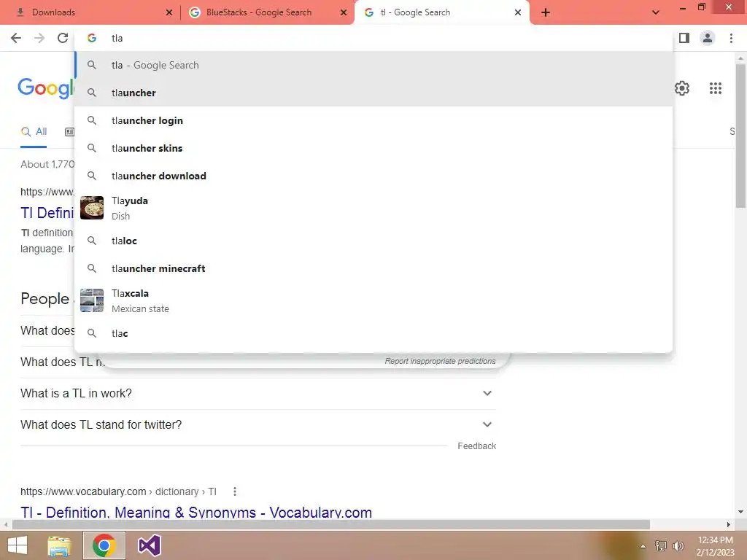Launch Visual Studio from taskbar
The width and height of the screenshot is (747, 560).
click(x=149, y=545)
